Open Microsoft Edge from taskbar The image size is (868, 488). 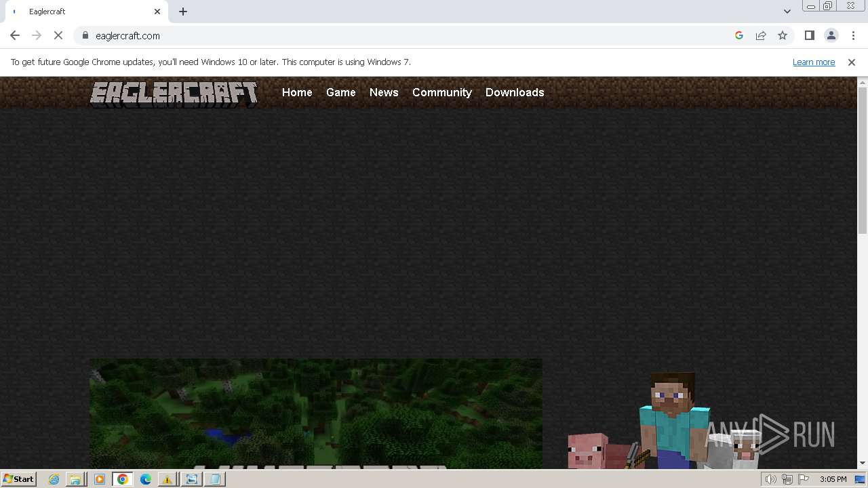click(146, 479)
